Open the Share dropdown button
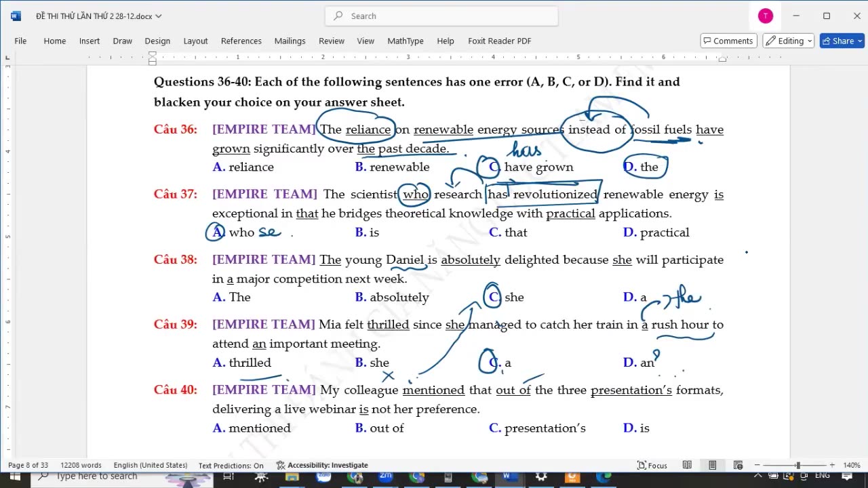This screenshot has width=868, height=488. [842, 41]
